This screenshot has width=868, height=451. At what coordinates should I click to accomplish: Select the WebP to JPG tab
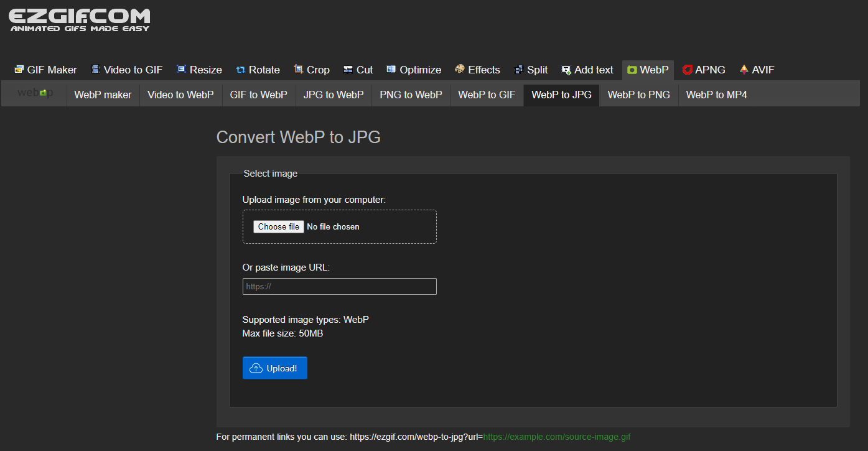[562, 95]
